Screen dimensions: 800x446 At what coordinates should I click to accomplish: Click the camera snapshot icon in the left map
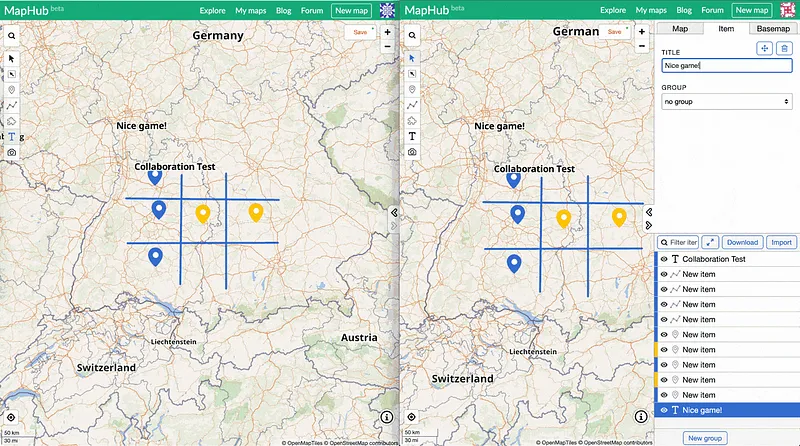click(x=11, y=152)
